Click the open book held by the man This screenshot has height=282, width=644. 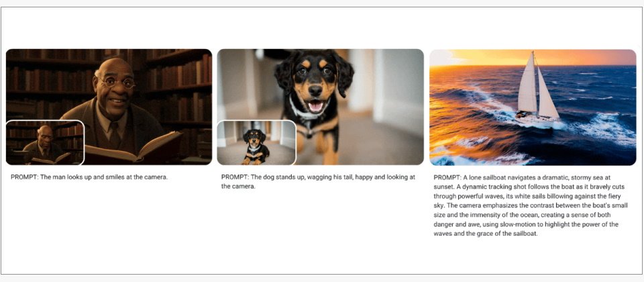(x=133, y=148)
